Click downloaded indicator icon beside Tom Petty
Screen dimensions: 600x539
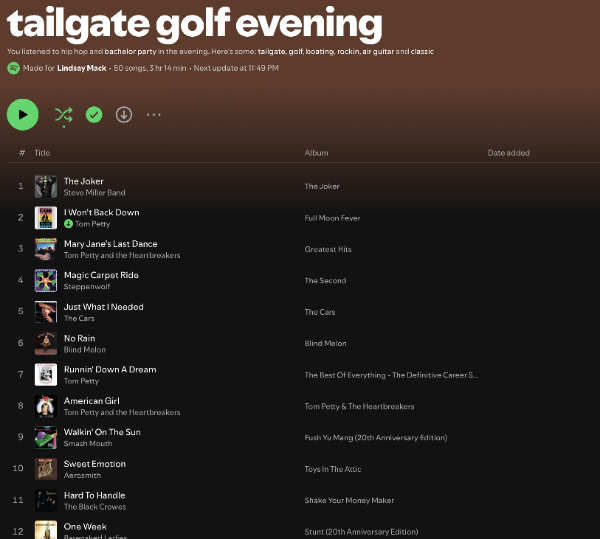click(x=68, y=224)
